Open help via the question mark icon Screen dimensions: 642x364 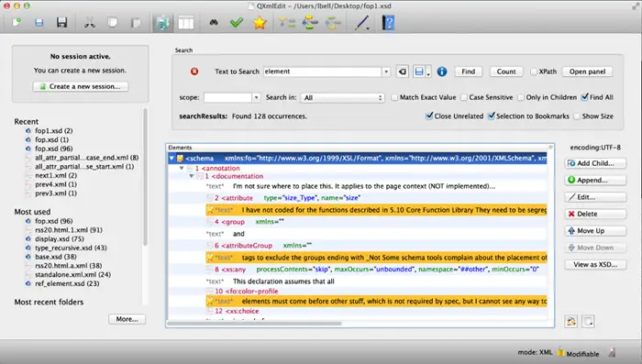[x=388, y=23]
